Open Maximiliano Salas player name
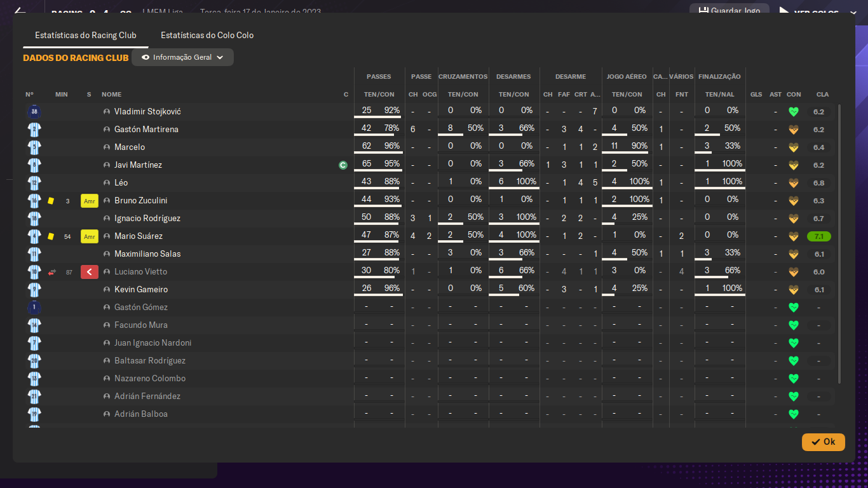This screenshot has width=868, height=488. pyautogui.click(x=147, y=254)
